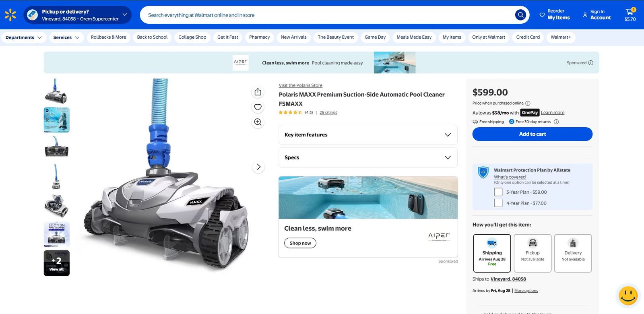Open Get it Fast nav item
644x314 pixels.
pos(228,37)
